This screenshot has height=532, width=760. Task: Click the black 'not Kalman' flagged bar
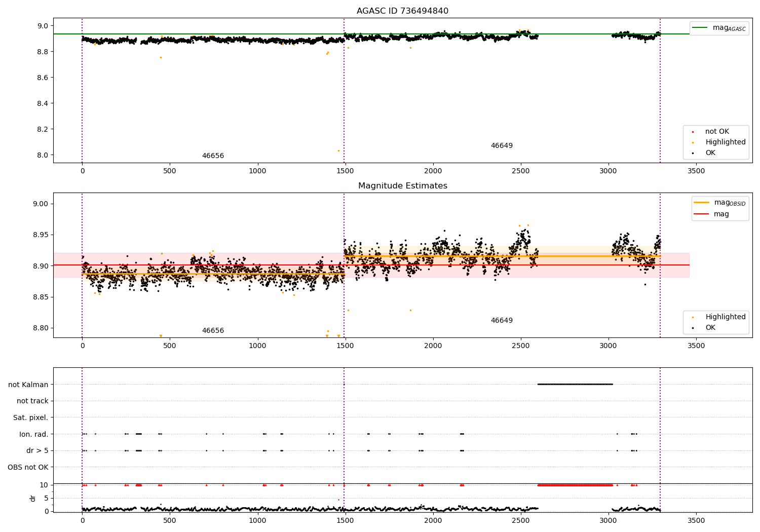[575, 385]
